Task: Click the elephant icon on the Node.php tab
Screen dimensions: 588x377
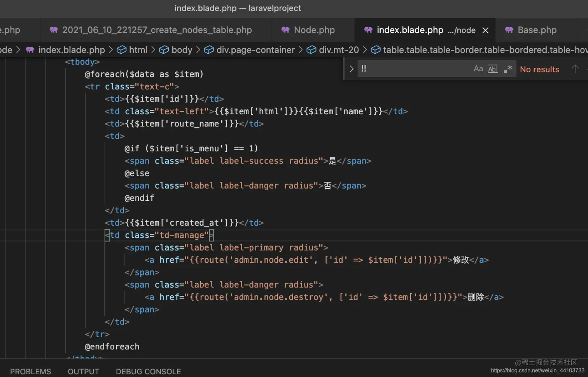Action: (285, 30)
